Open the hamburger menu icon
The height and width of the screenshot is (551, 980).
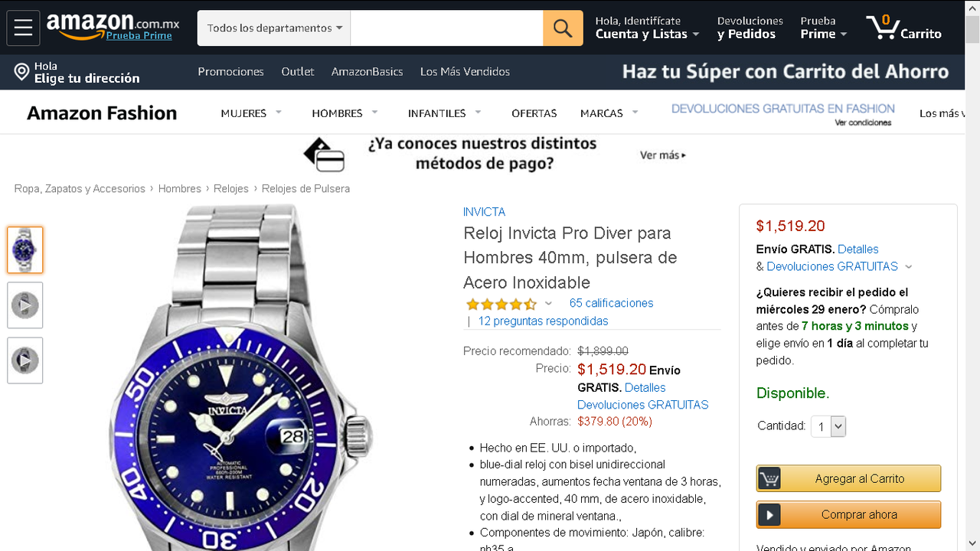[23, 28]
